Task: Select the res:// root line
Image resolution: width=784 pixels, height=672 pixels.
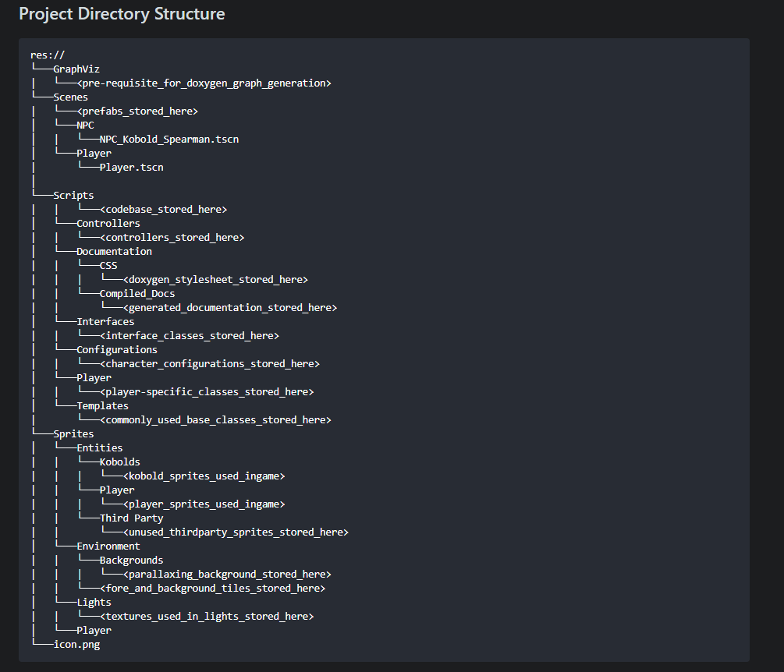Action: [48, 55]
